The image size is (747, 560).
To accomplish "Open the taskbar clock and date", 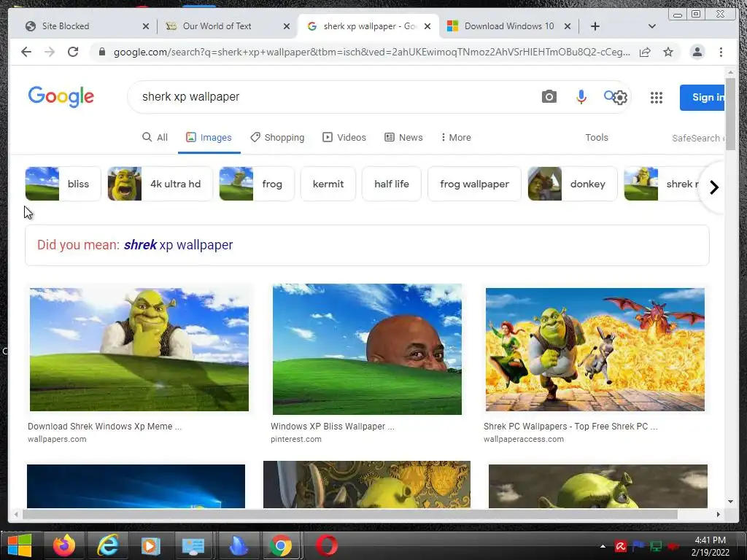I will tap(711, 546).
